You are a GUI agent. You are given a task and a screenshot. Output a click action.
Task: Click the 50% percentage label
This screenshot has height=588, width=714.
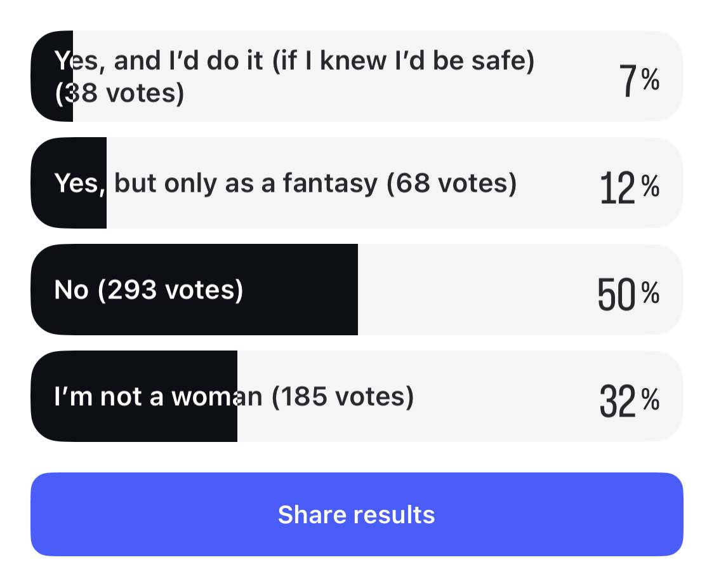point(628,294)
